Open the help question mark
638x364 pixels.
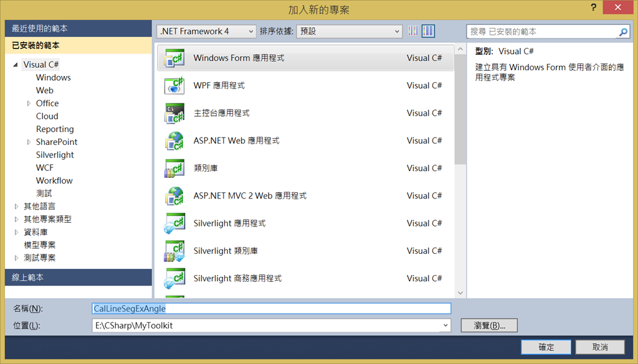594,7
